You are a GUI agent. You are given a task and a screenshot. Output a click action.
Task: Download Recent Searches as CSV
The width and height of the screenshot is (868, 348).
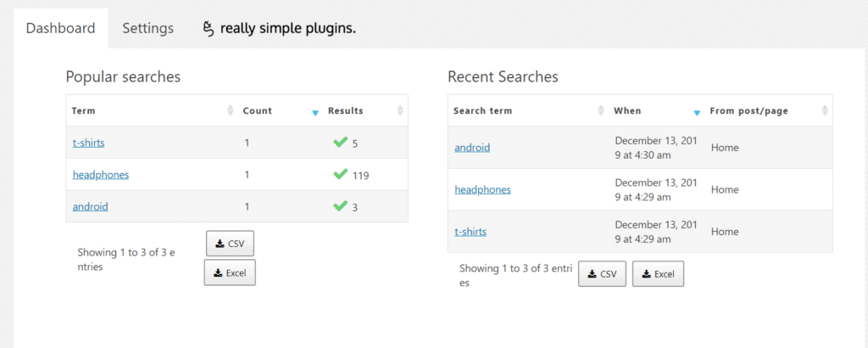pos(603,274)
